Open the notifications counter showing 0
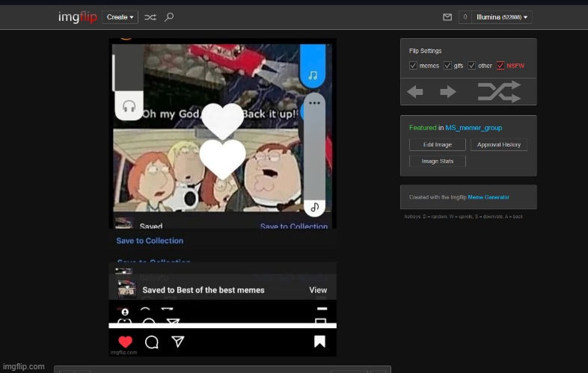 (465, 16)
